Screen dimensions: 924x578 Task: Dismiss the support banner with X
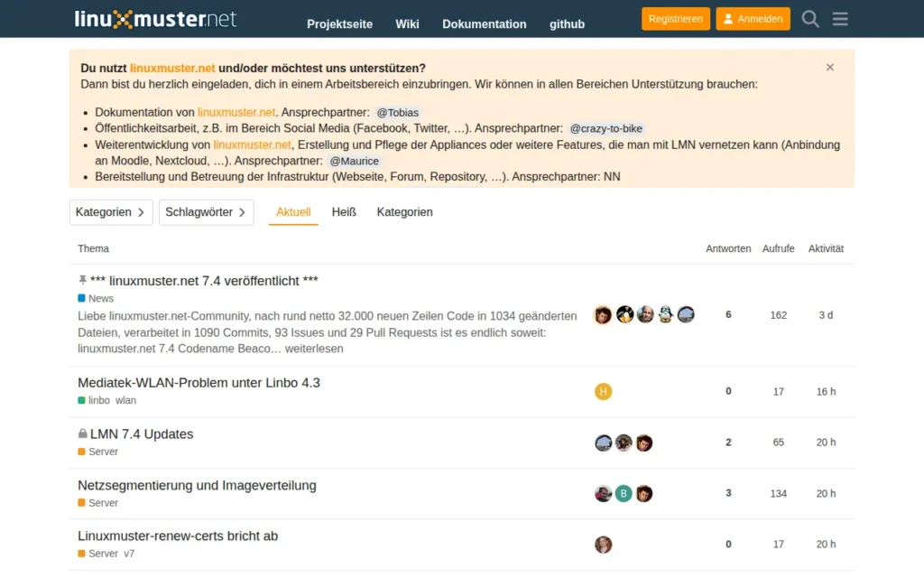(x=830, y=67)
